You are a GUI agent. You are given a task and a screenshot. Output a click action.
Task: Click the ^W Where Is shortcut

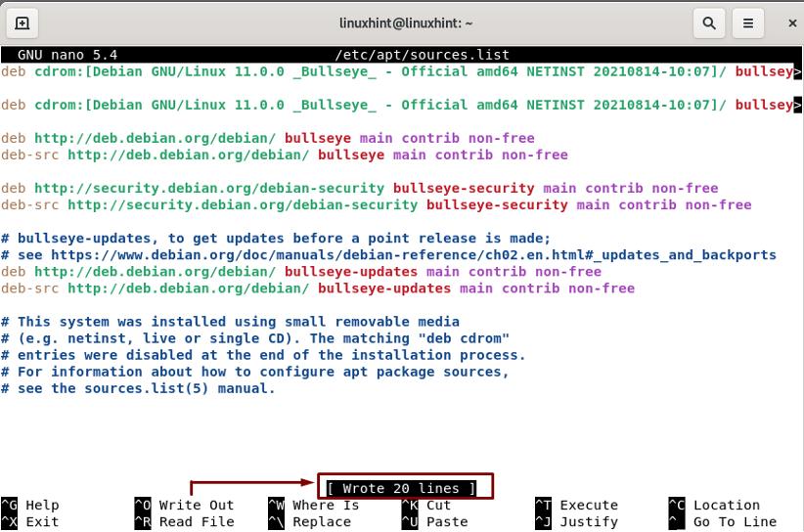pyautogui.click(x=314, y=505)
